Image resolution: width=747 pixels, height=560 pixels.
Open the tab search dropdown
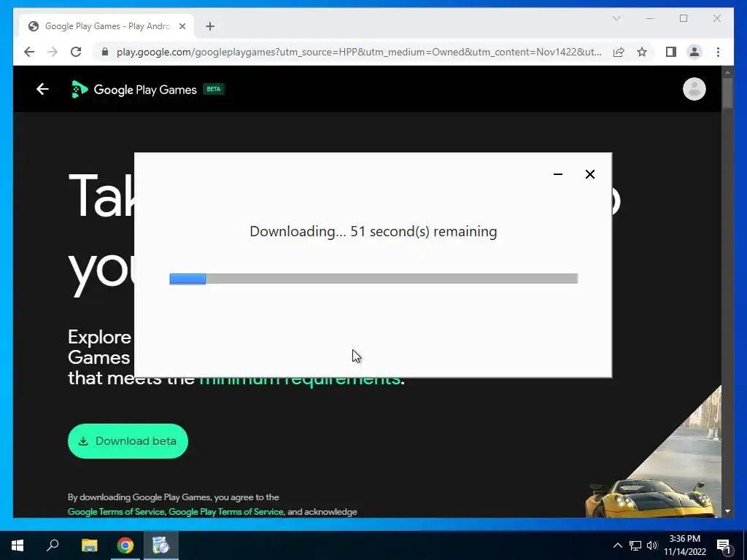tap(616, 18)
